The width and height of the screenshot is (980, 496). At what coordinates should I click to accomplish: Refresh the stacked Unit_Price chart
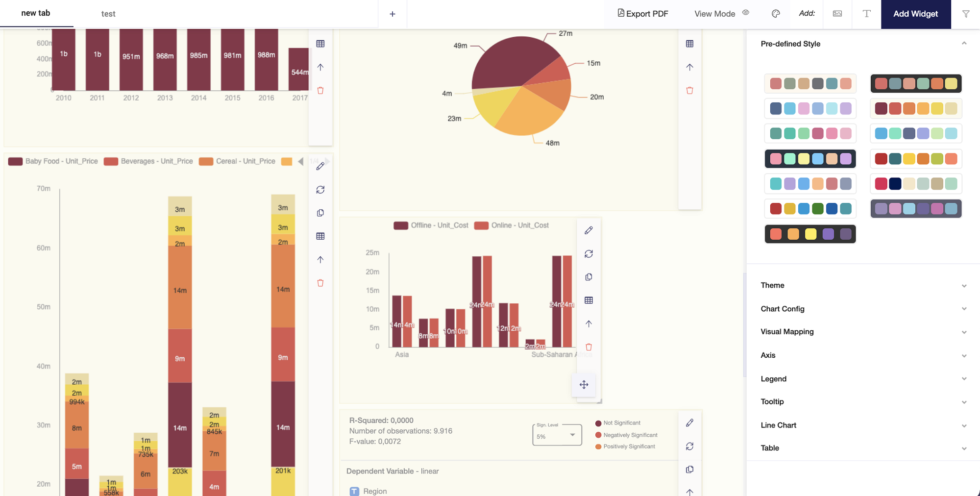(320, 190)
